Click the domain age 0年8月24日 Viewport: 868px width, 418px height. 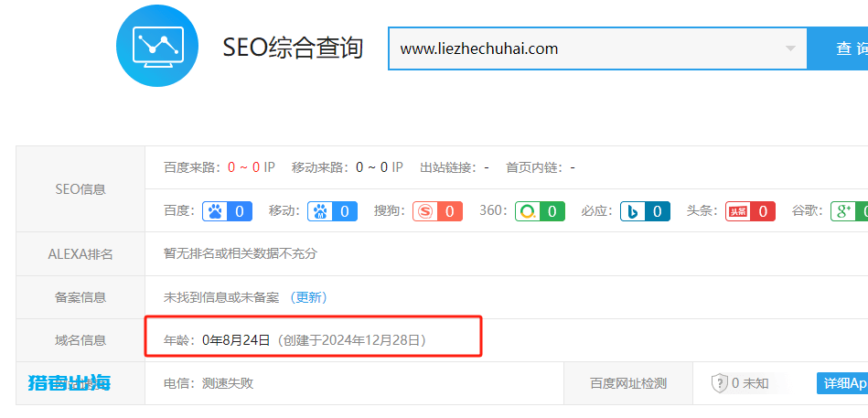point(236,340)
